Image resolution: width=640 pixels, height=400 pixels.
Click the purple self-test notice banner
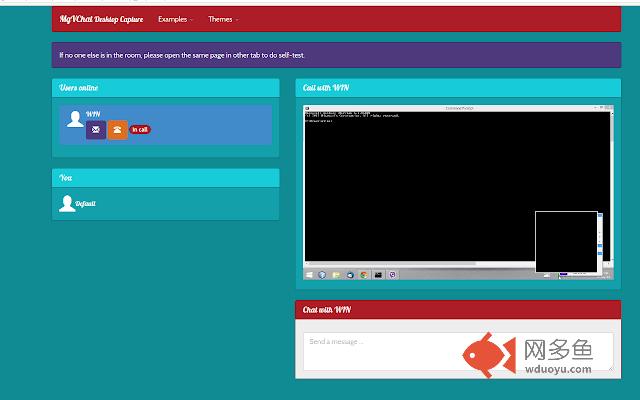(x=336, y=55)
